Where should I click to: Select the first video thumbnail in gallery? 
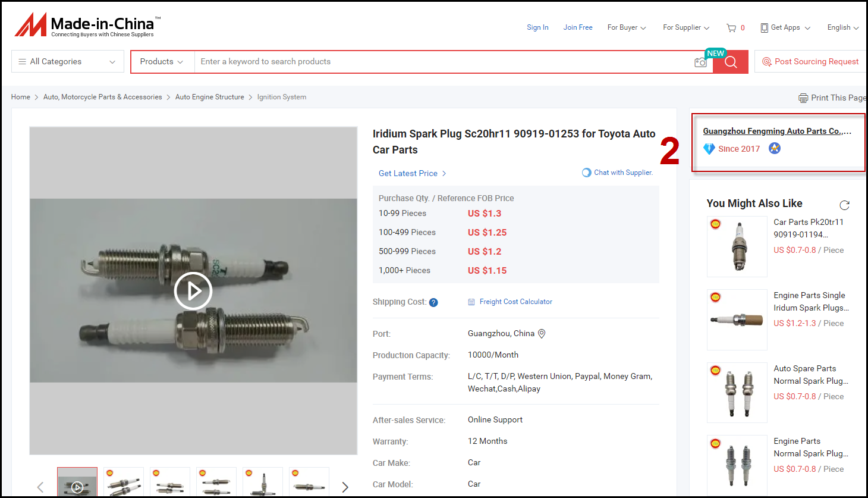[77, 482]
